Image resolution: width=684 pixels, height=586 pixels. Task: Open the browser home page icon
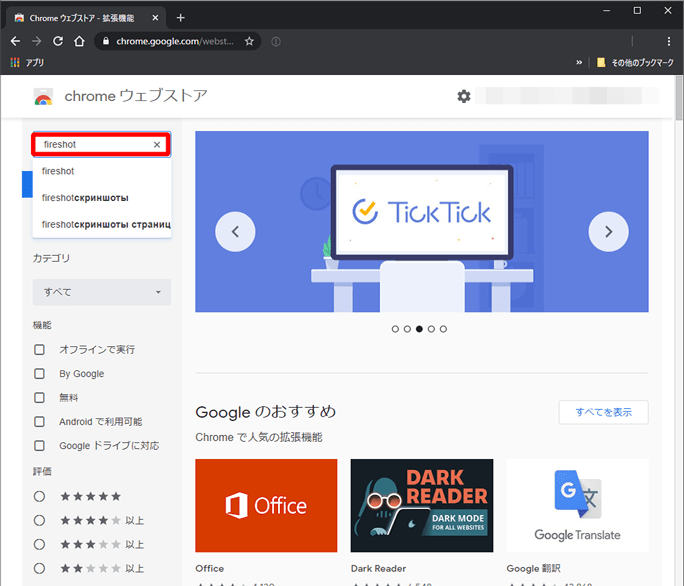[79, 41]
